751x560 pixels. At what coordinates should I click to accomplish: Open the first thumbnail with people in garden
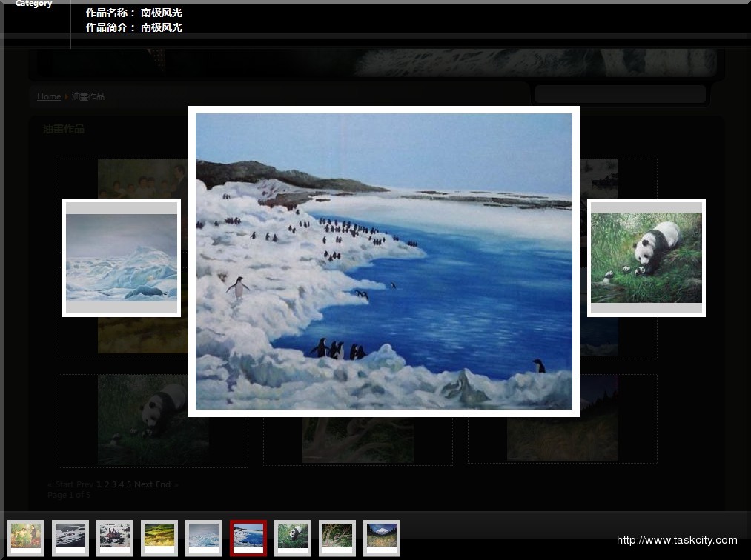coord(26,537)
